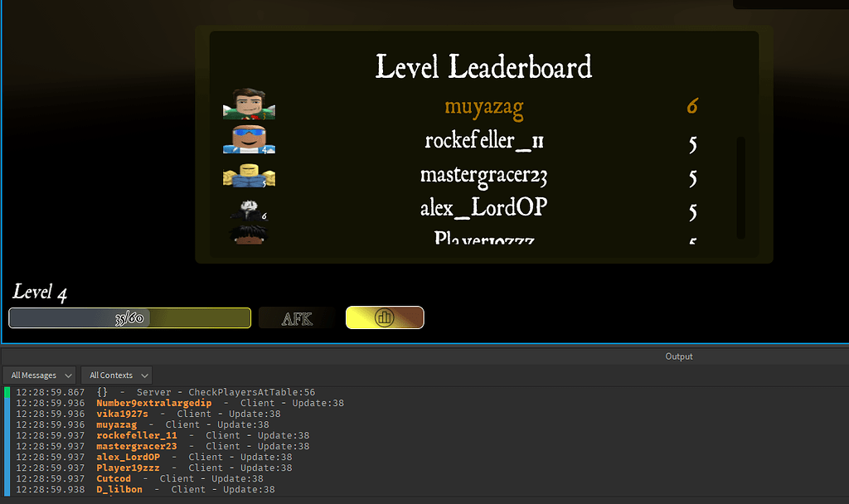Select the Output panel tab

tap(678, 356)
